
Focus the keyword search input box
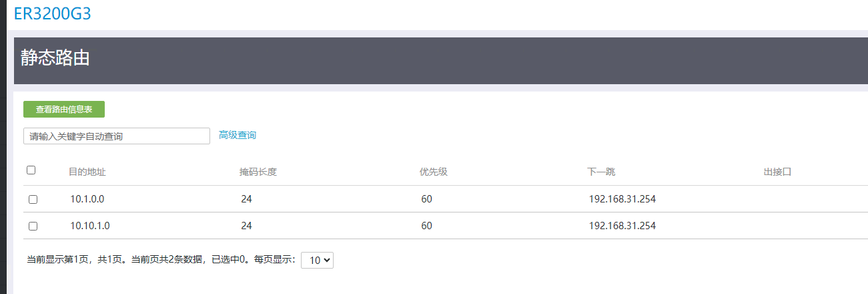point(117,136)
